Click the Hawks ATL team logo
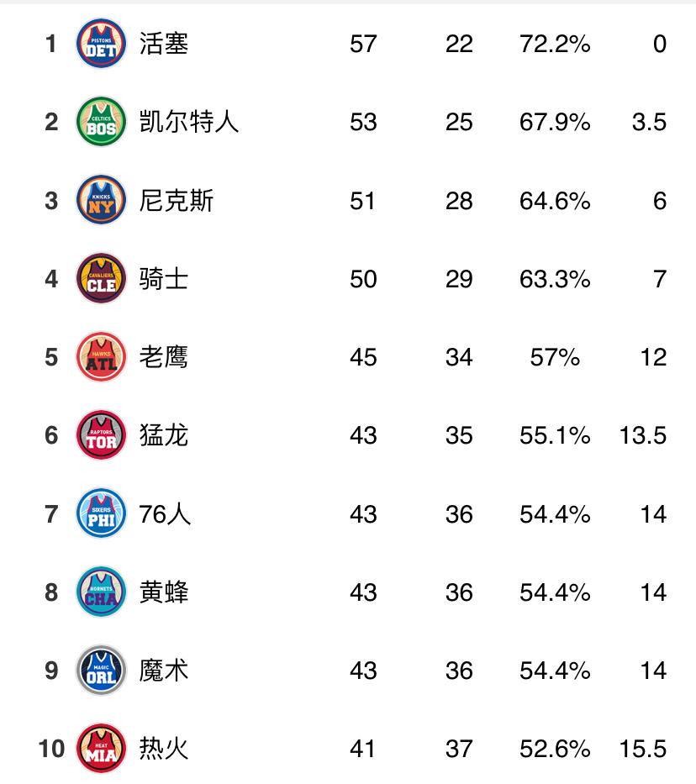Image resolution: width=696 pixels, height=784 pixels. tap(101, 356)
